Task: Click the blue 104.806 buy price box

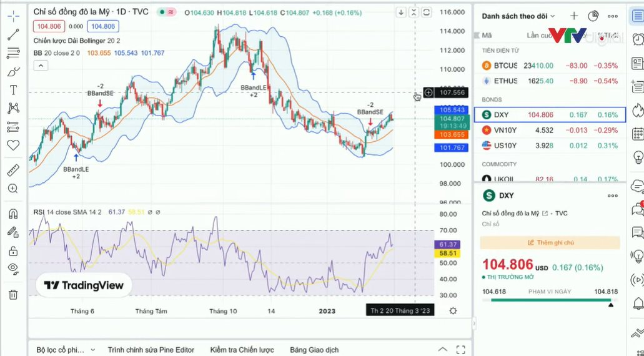Action: pos(104,26)
